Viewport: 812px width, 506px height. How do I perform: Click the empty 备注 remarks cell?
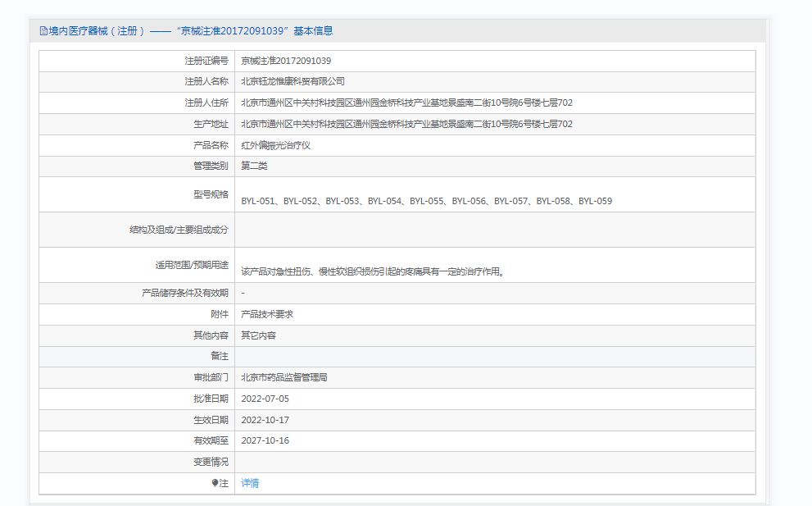pos(494,356)
